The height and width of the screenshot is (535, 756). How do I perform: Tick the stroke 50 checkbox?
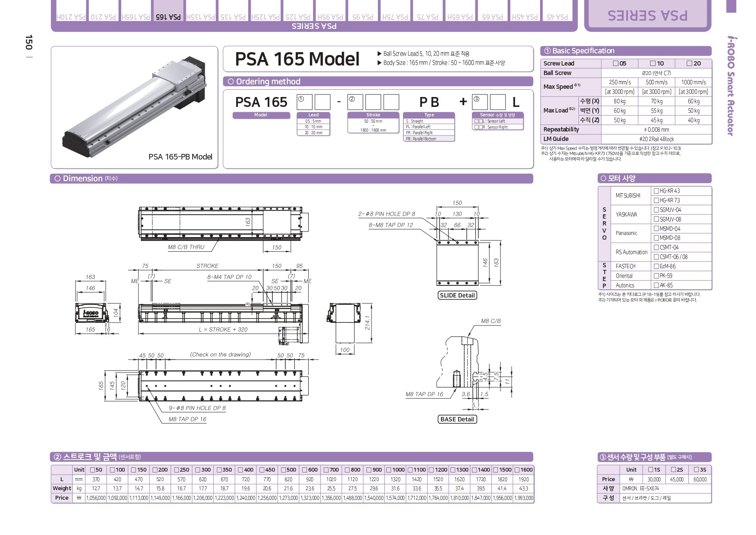coord(92,470)
